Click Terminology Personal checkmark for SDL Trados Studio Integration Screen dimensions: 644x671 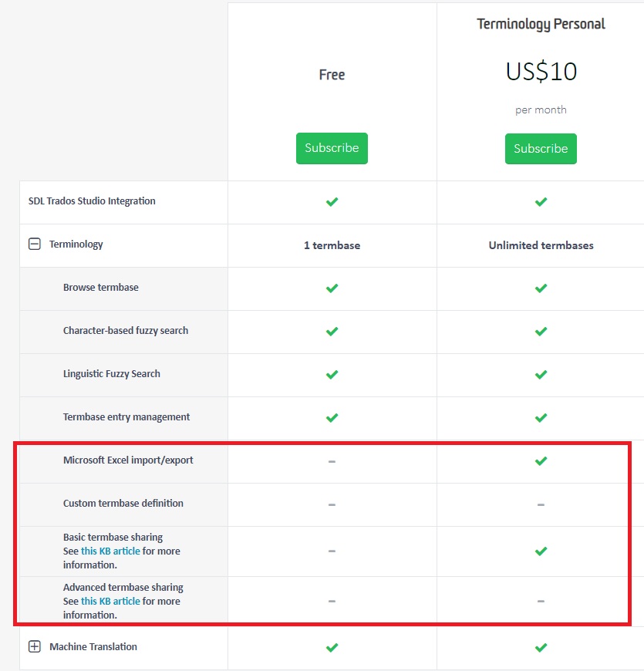coord(541,202)
